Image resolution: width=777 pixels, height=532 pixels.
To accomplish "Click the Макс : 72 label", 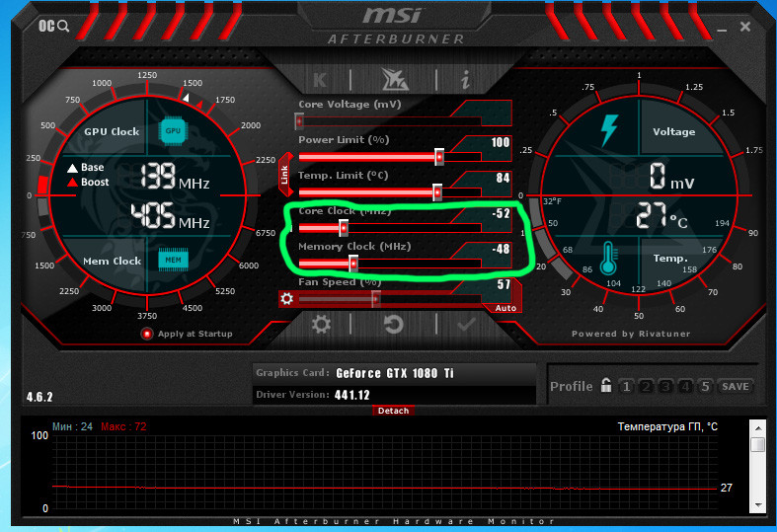I will pos(123,426).
